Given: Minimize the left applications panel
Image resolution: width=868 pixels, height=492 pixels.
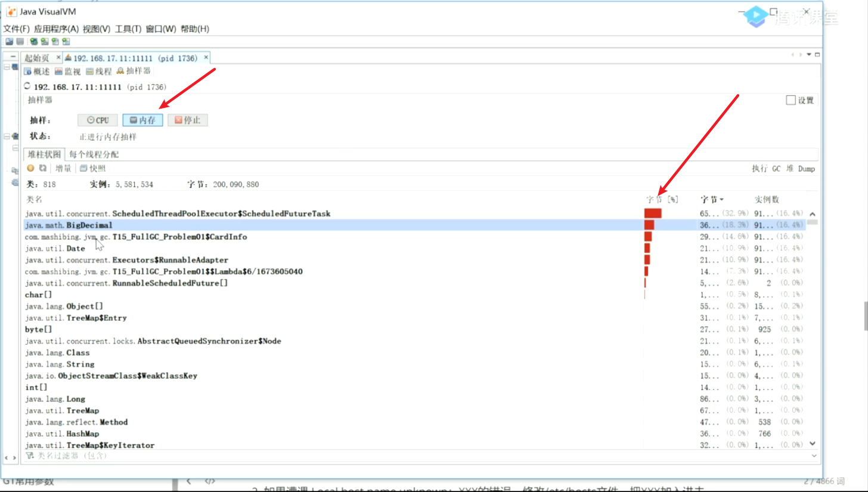Looking at the screenshot, I should point(13,56).
